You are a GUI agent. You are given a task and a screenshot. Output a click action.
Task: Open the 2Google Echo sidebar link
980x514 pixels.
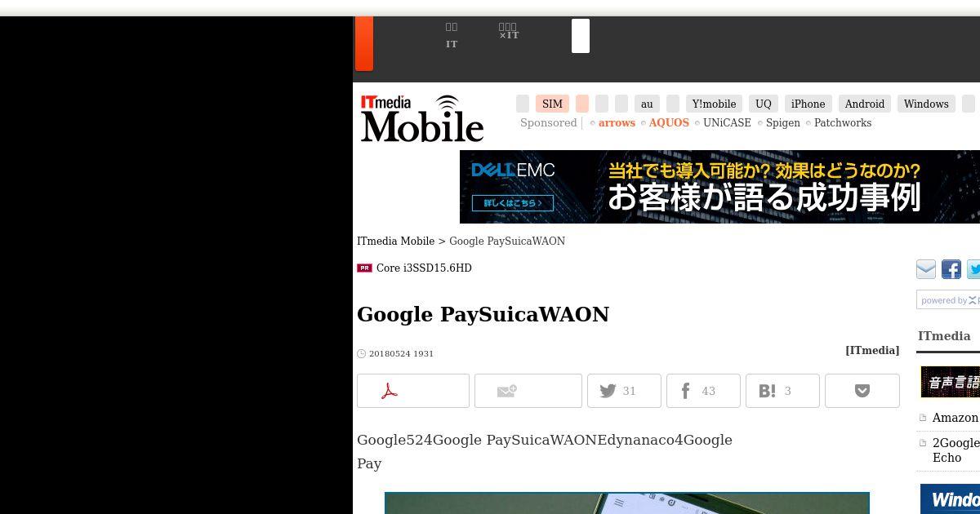955,450
